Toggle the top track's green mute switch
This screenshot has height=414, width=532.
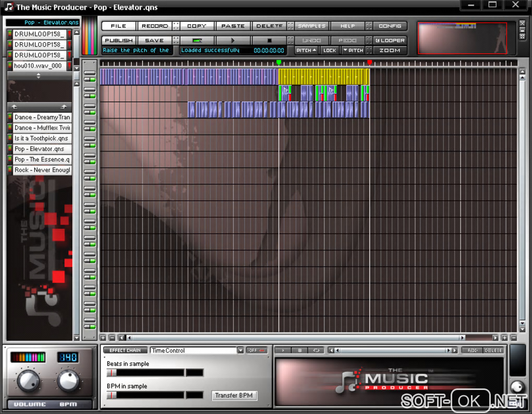point(90,79)
